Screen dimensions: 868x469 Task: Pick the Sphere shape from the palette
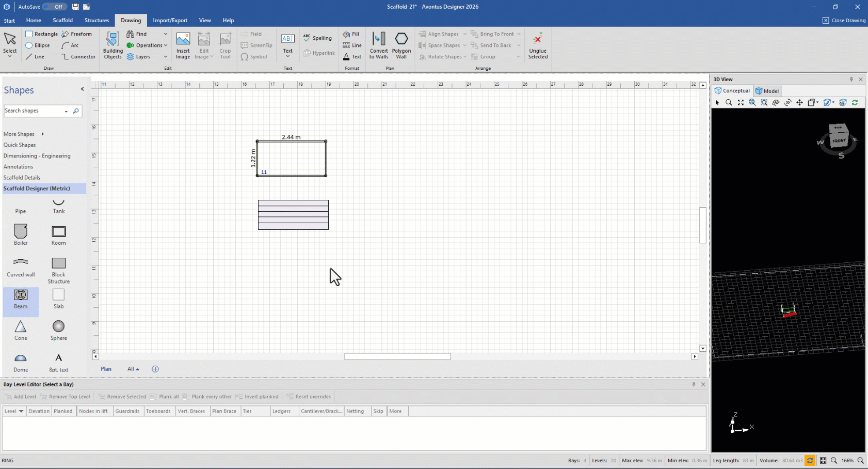[x=59, y=330]
